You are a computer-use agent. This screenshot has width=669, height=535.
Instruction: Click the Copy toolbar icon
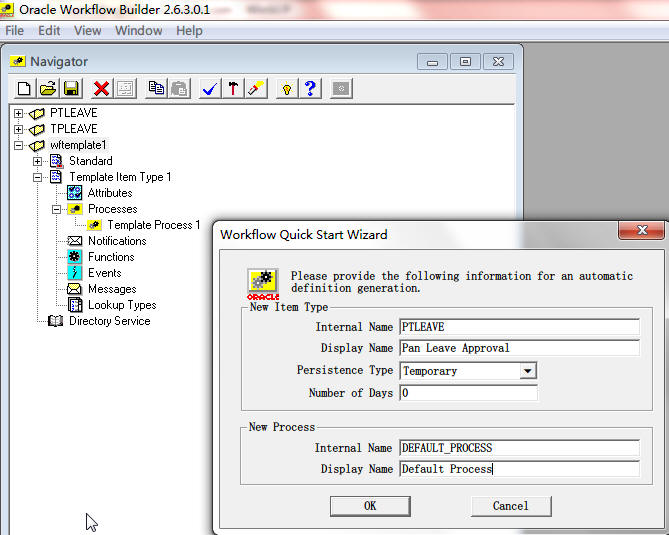(x=156, y=89)
